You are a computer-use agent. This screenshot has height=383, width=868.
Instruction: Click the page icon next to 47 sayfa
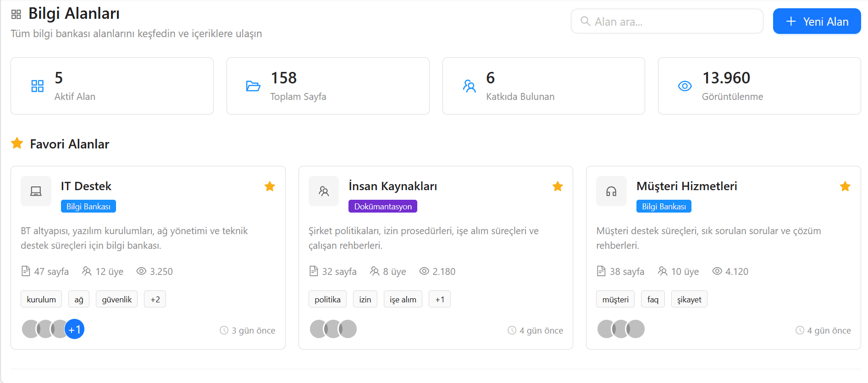tap(26, 271)
